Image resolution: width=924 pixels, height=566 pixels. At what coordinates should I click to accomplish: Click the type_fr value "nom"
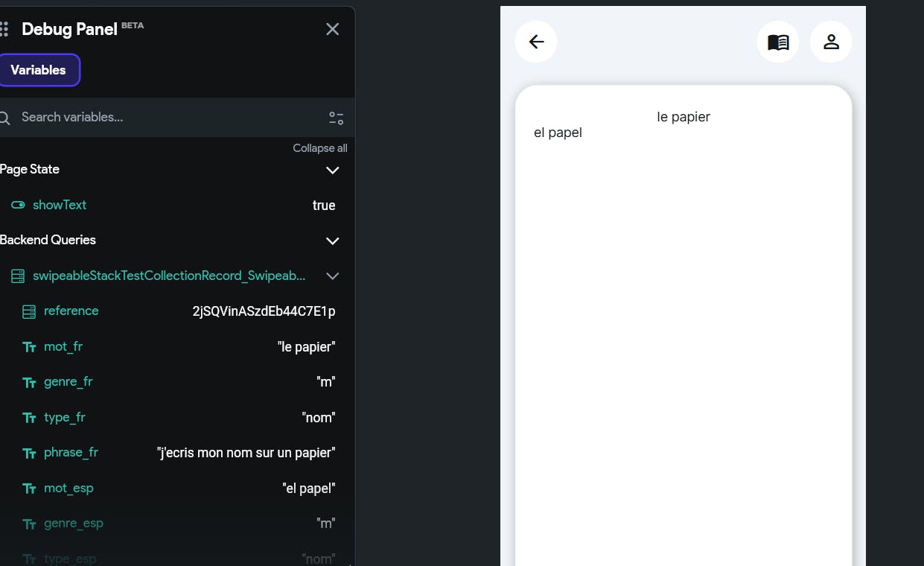click(319, 418)
